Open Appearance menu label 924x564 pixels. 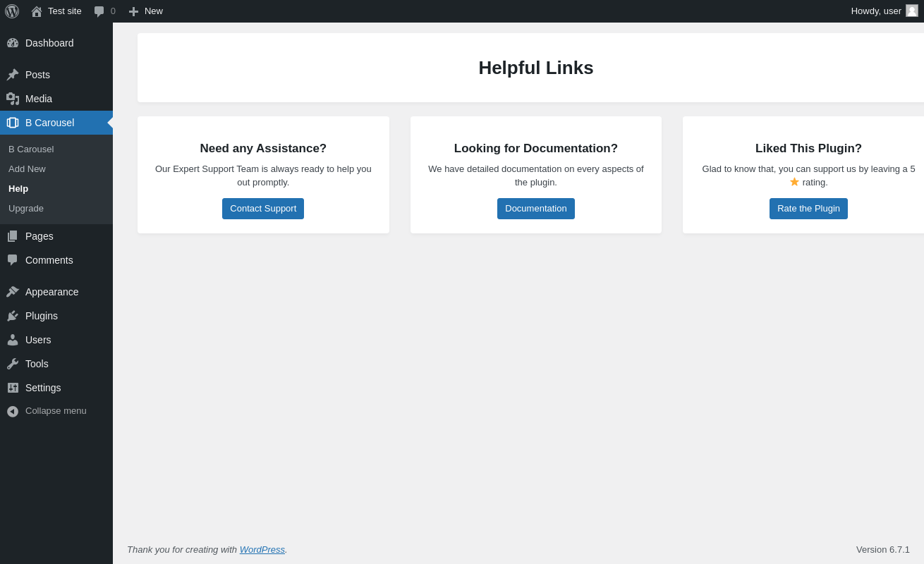52,292
